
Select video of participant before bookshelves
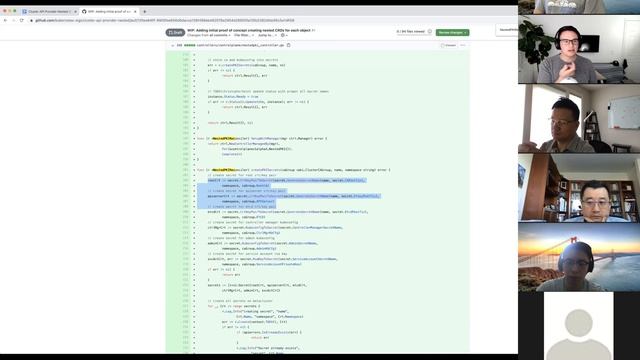(579, 188)
